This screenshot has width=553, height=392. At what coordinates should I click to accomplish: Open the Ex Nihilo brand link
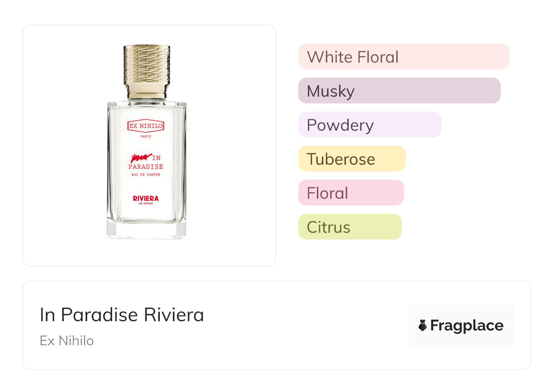coord(67,341)
